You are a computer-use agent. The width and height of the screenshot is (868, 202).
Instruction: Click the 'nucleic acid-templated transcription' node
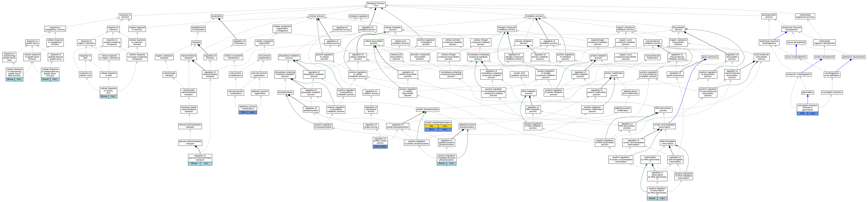point(664,126)
